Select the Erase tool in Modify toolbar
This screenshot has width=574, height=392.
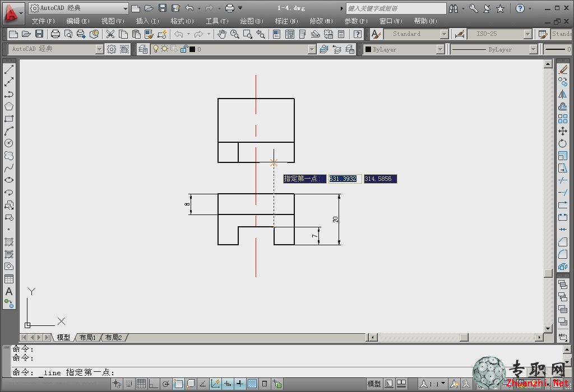coord(563,69)
